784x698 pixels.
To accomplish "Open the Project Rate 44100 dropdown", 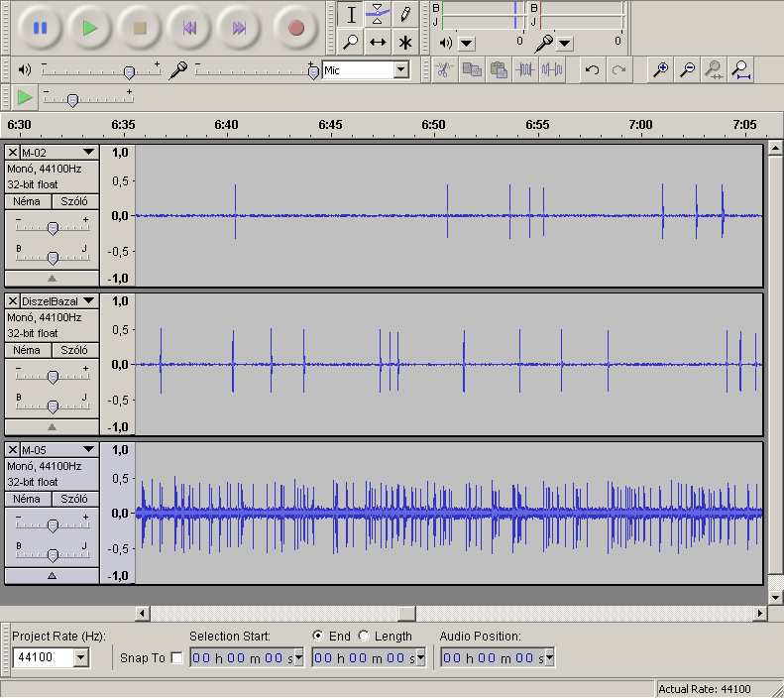I will [x=80, y=657].
